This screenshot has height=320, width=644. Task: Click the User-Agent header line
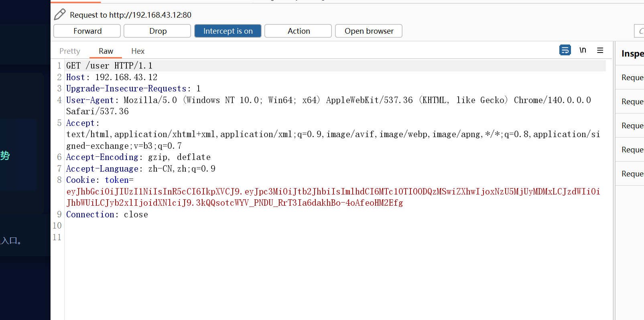(329, 105)
